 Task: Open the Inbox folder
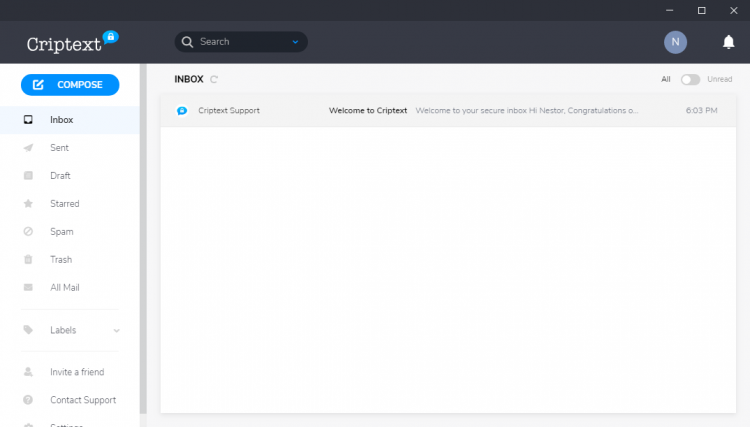70,120
